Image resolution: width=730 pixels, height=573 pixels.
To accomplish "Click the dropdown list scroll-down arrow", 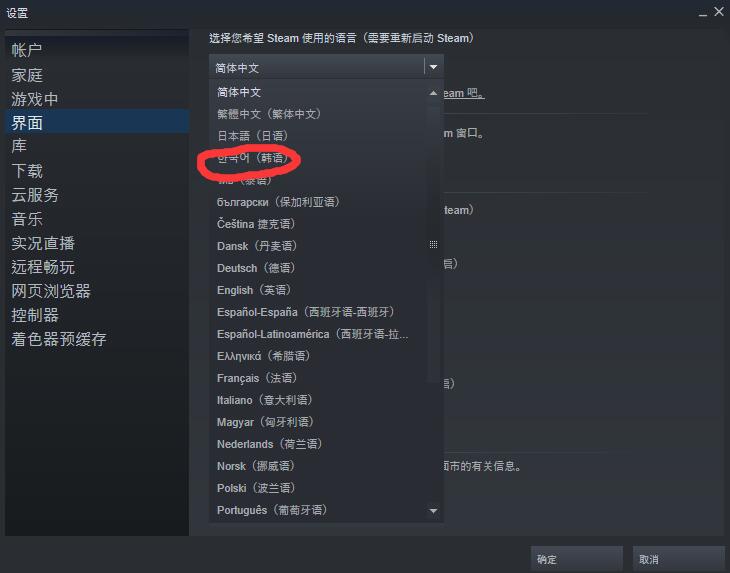I will [x=433, y=511].
